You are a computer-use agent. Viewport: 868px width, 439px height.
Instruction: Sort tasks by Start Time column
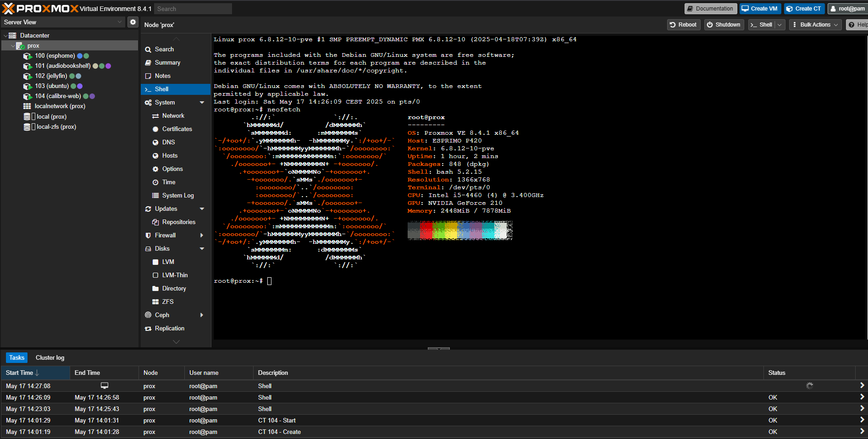click(35, 373)
